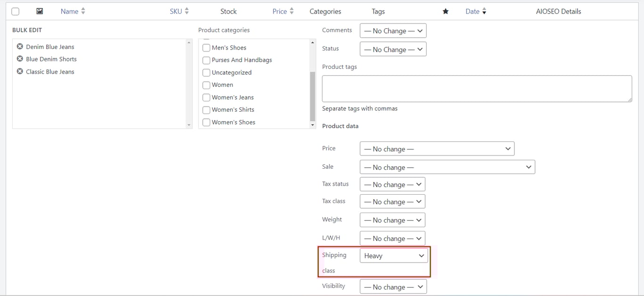Open the Comments status dropdown
The height and width of the screenshot is (296, 644).
[393, 30]
